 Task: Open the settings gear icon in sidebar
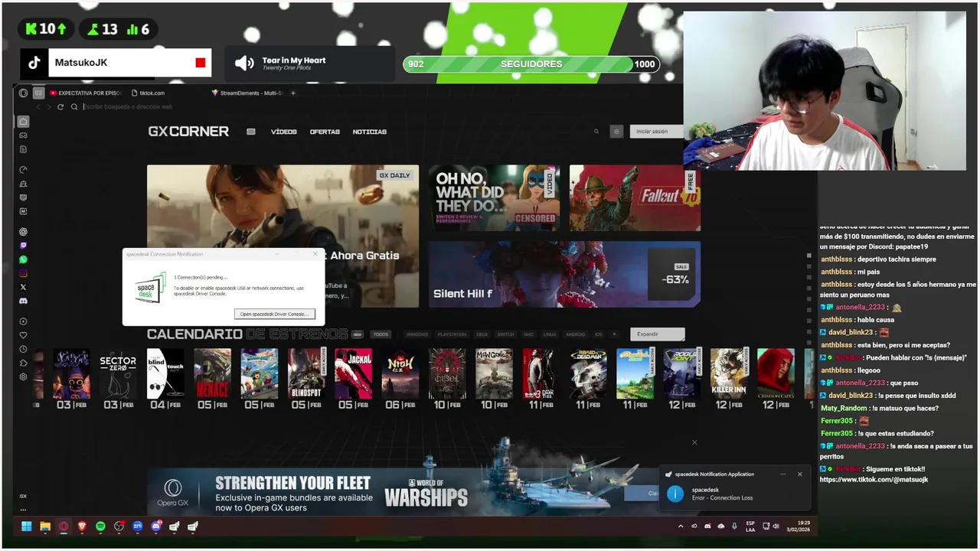[x=24, y=377]
